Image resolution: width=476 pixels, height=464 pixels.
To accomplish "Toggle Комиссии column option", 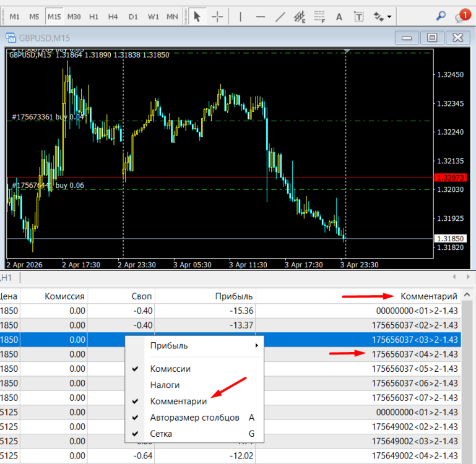I will (x=194, y=369).
